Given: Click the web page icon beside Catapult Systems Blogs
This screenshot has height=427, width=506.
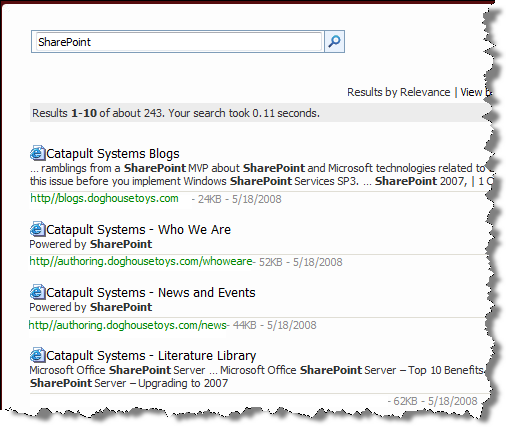Looking at the screenshot, I should (x=37, y=153).
